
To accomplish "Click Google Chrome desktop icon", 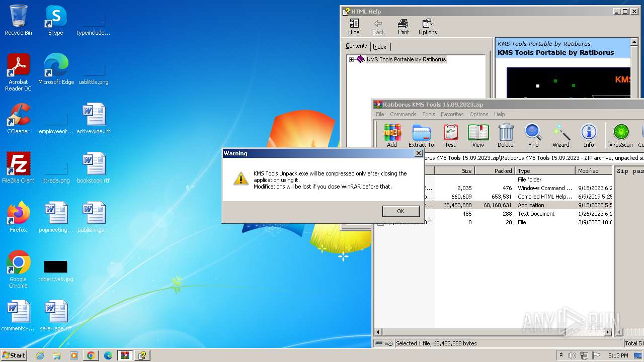I will tap(18, 269).
